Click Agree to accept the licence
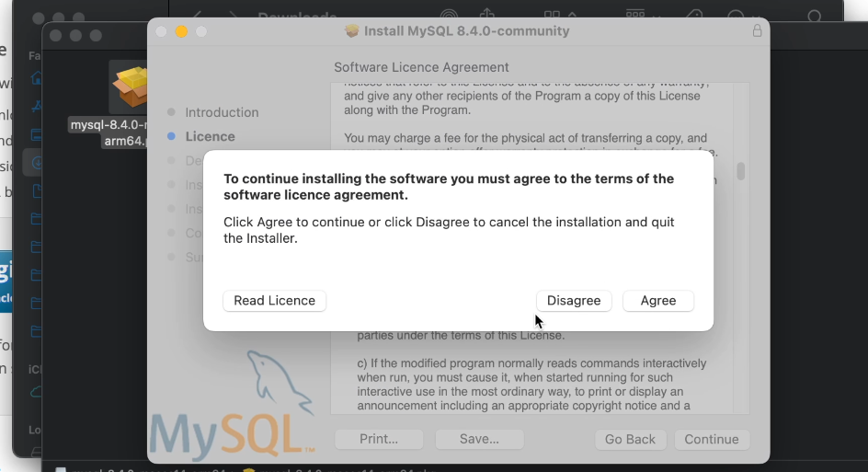Screen dimensions: 868x472 [x=657, y=300]
